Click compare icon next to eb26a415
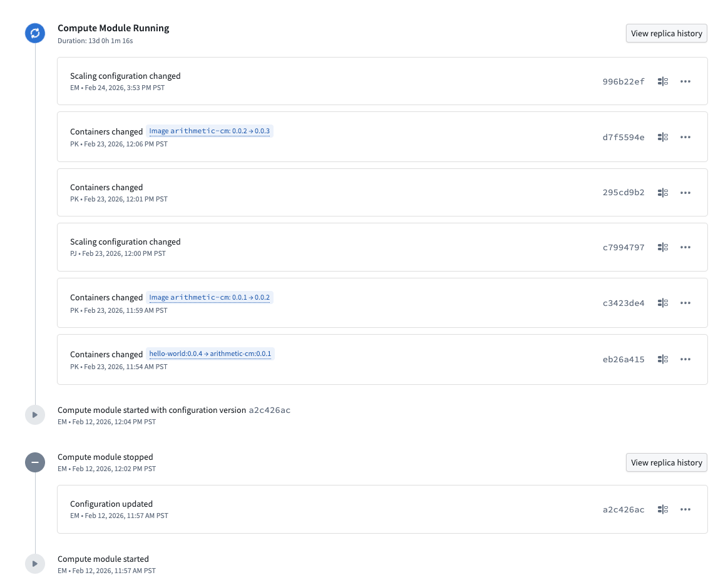The width and height of the screenshot is (728, 585). click(x=663, y=359)
